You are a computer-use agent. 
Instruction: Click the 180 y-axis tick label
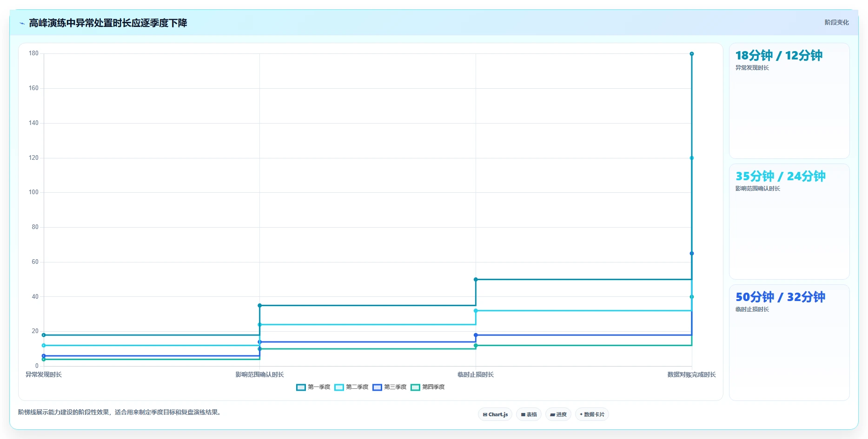coord(33,53)
